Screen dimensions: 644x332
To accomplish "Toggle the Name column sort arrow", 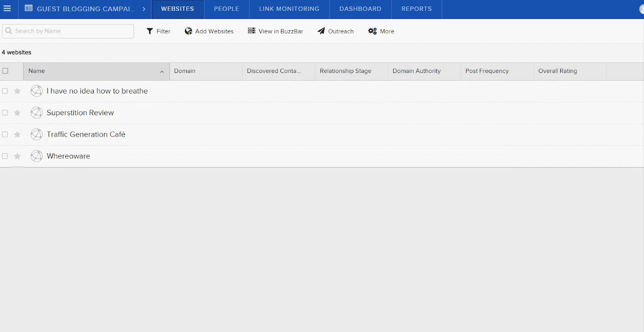I will pyautogui.click(x=162, y=72).
